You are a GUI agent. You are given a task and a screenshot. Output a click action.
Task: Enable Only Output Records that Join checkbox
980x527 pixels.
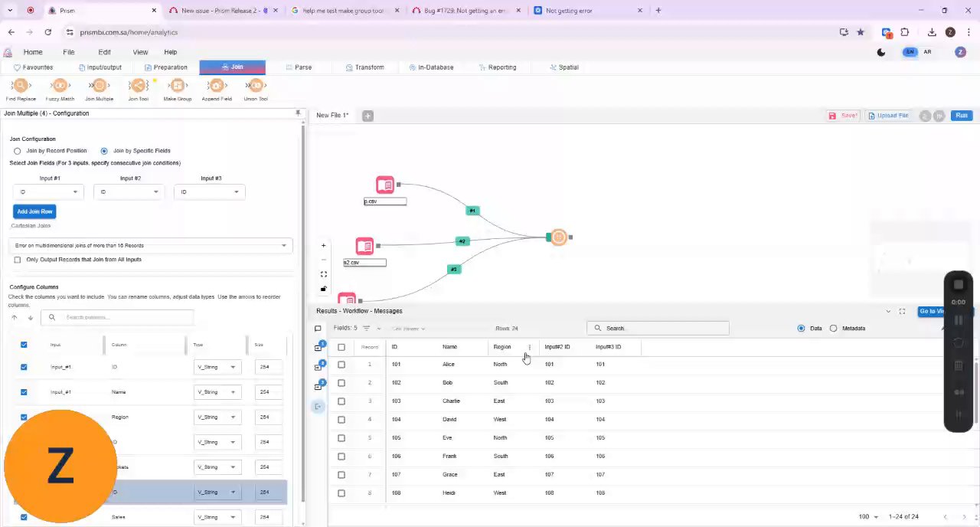coord(18,260)
